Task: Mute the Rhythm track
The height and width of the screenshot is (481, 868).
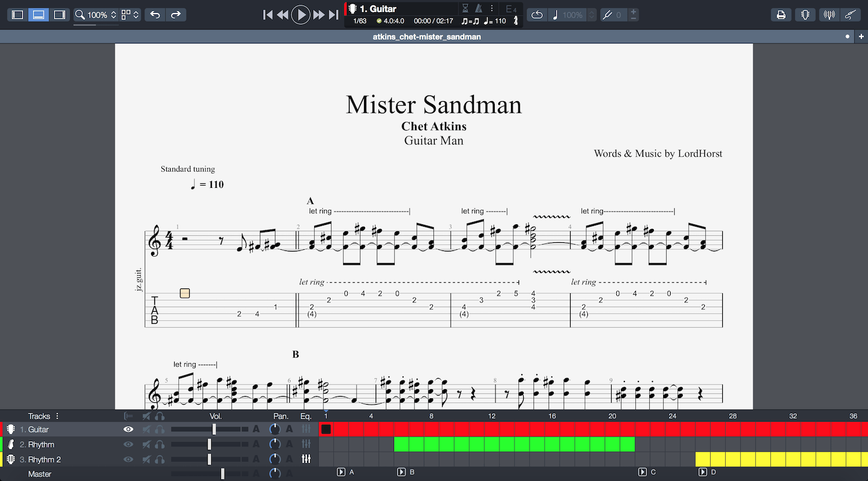Action: [x=147, y=444]
